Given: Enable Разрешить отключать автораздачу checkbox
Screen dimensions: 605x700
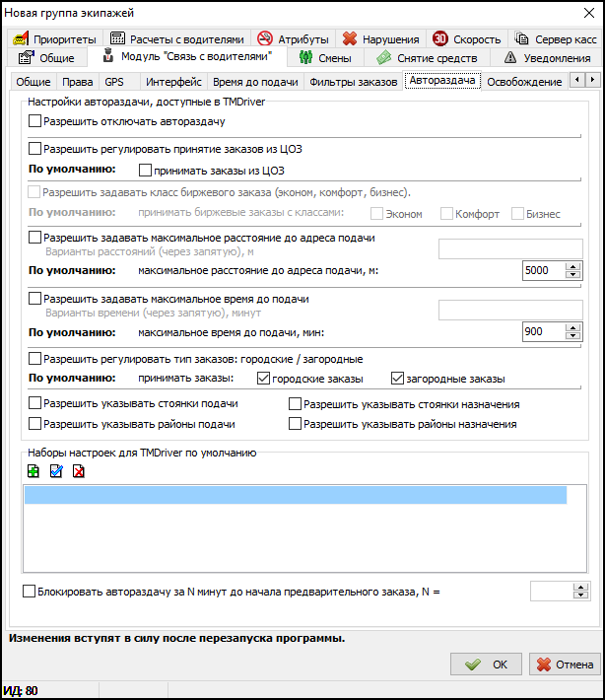Looking at the screenshot, I should pos(36,122).
